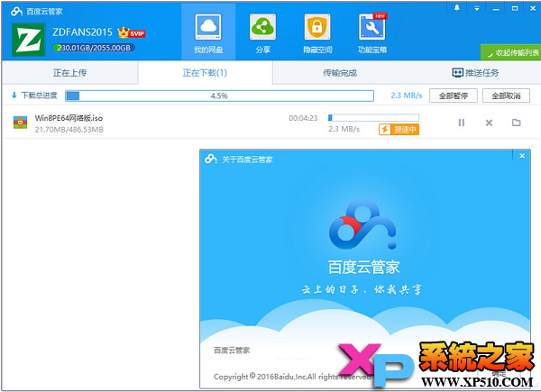Pause Win8PE64网络版.iso download
541x392 pixels.
pos(462,123)
